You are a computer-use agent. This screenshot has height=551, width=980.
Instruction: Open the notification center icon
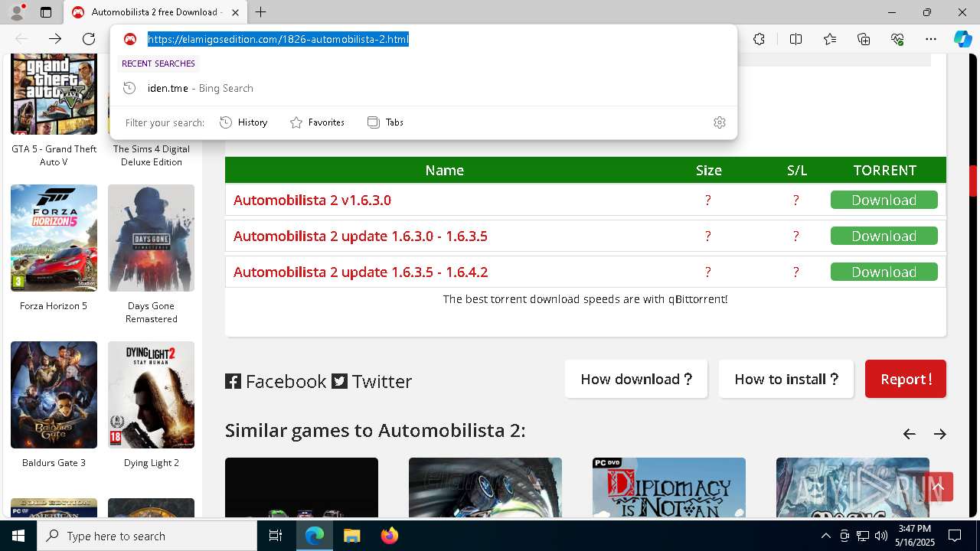pos(955,536)
